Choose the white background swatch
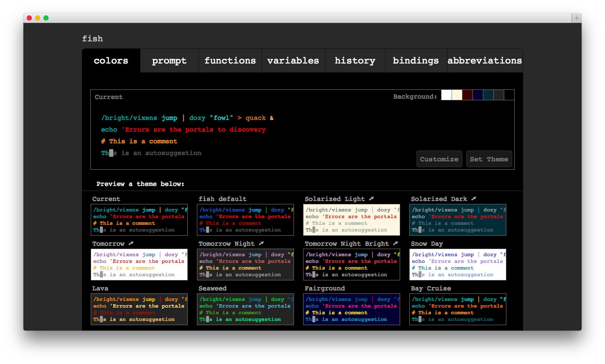 447,95
